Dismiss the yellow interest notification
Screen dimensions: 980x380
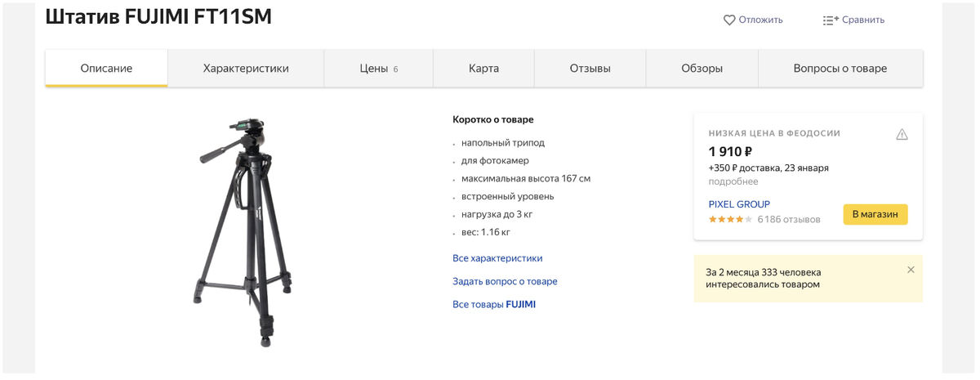click(911, 270)
